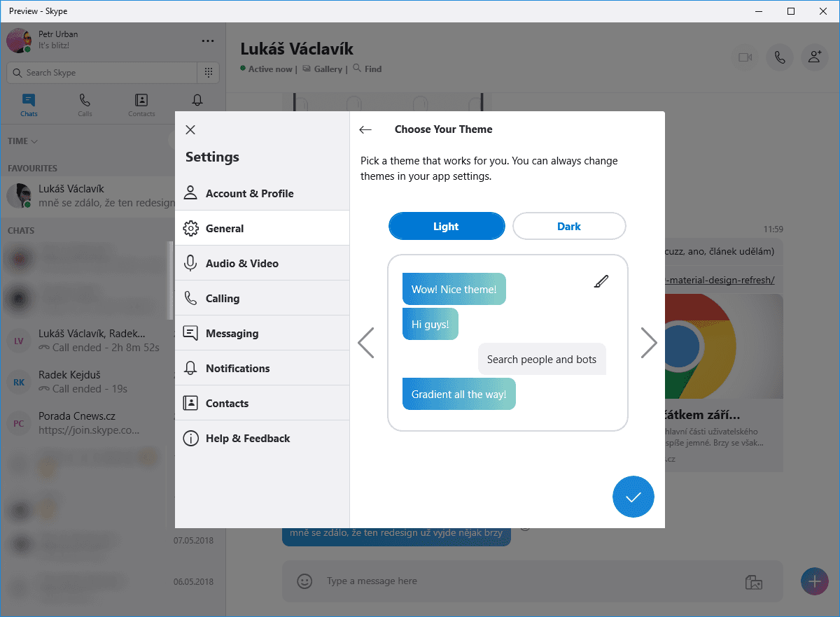Click the add files/media icon in the message bar

[754, 582]
